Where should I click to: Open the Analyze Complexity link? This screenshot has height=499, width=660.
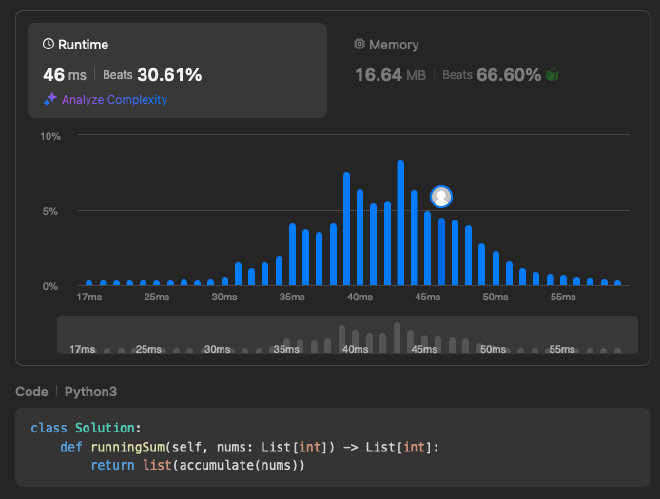[x=114, y=100]
